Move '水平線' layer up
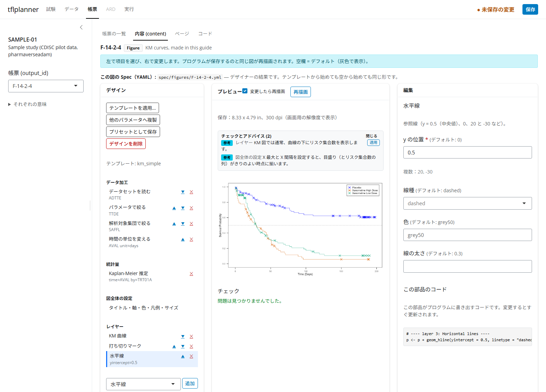The height and width of the screenshot is (392, 546). pyautogui.click(x=183, y=356)
